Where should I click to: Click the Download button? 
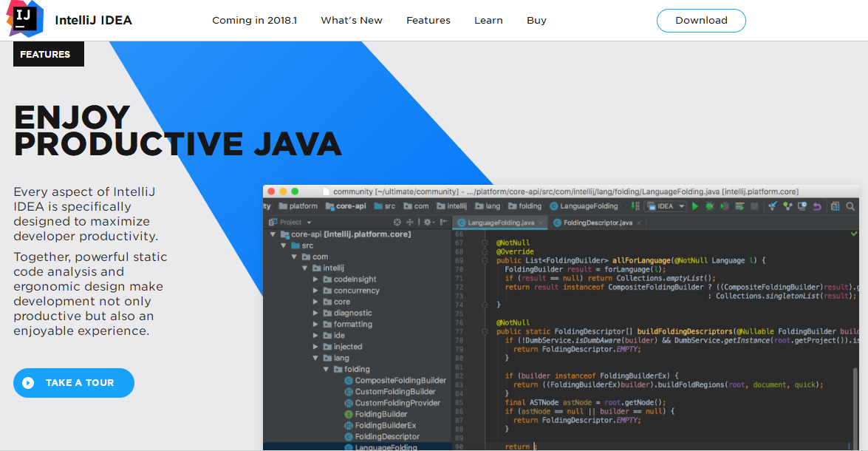[701, 21]
